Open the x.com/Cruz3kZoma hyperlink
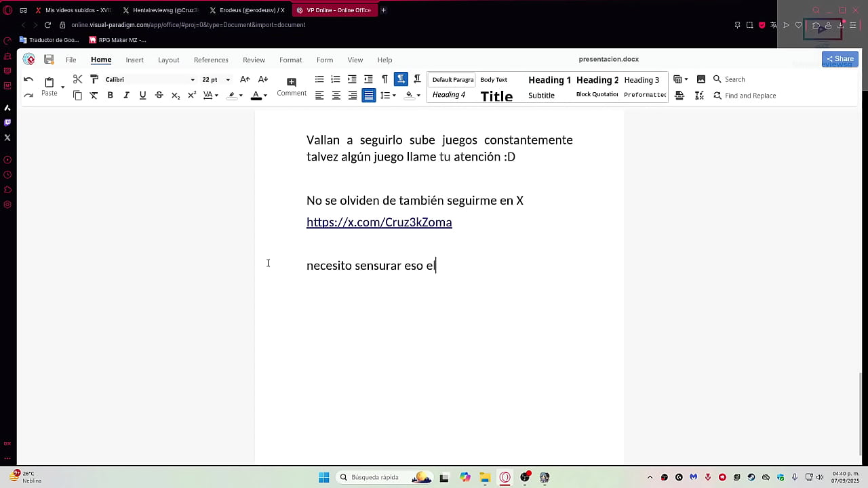868x488 pixels. 379,222
